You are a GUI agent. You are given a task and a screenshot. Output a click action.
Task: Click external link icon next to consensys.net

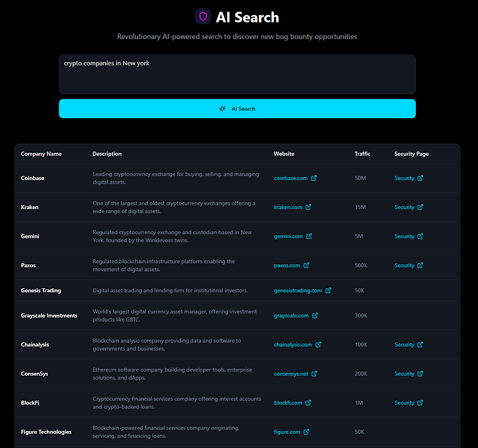pos(314,374)
